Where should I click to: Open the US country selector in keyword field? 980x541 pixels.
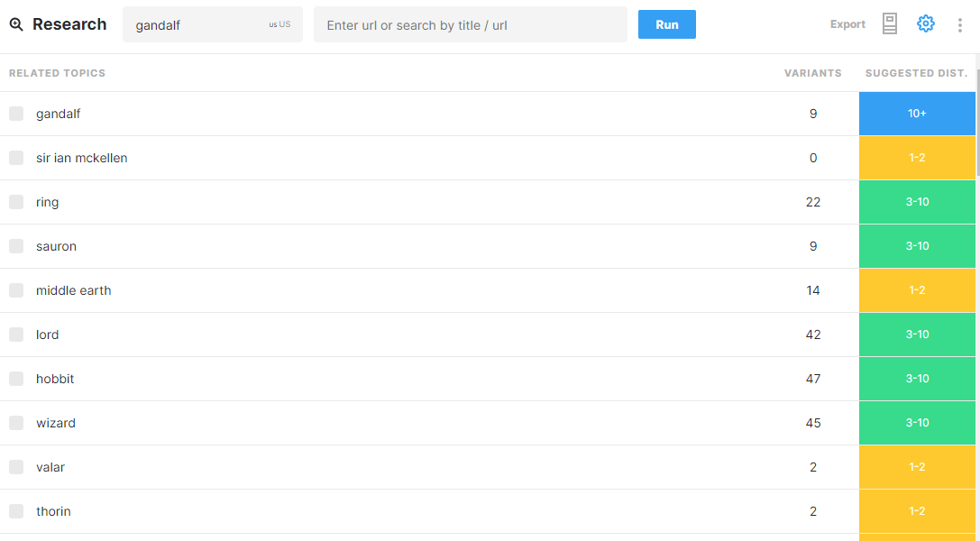coord(279,24)
